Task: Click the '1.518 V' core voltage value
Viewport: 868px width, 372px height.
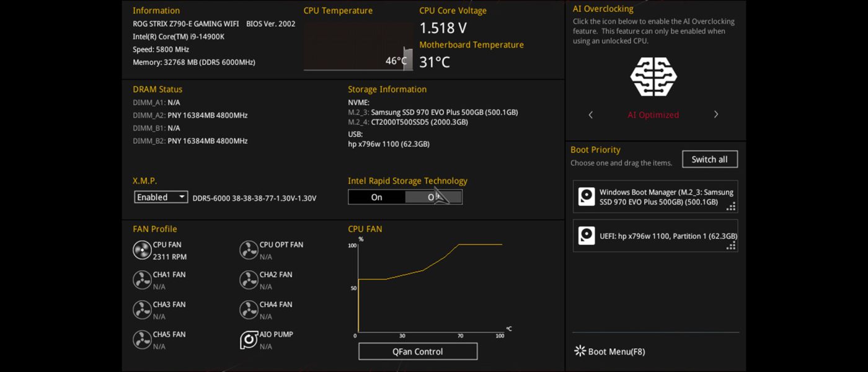Action: click(x=443, y=28)
